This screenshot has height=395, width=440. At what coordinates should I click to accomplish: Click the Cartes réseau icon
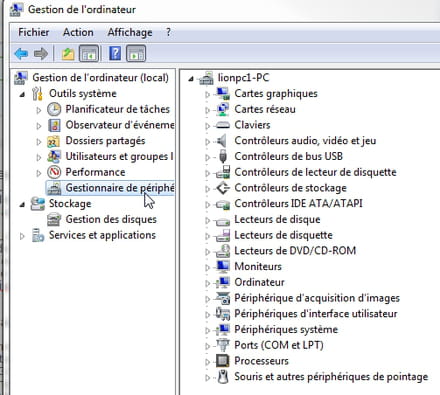click(223, 109)
